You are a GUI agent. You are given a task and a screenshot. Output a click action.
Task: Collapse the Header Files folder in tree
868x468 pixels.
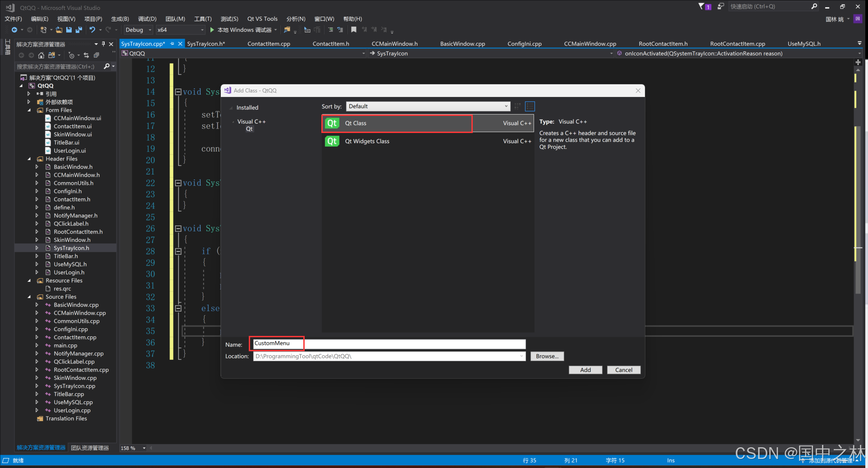pos(29,159)
